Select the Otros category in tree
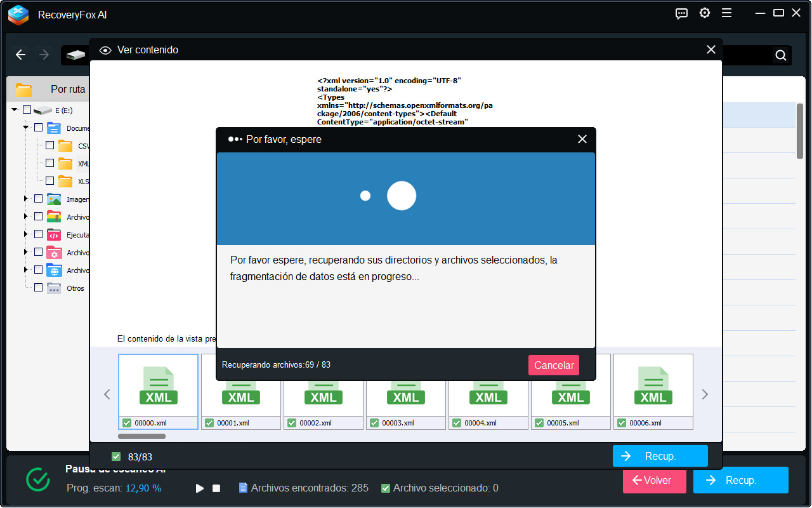812x508 pixels. pyautogui.click(x=75, y=288)
